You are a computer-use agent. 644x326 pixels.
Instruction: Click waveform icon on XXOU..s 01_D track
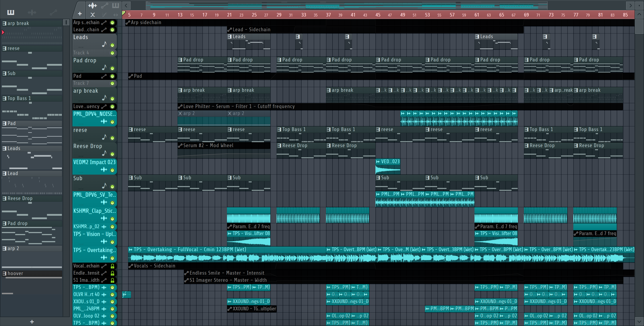(104, 301)
